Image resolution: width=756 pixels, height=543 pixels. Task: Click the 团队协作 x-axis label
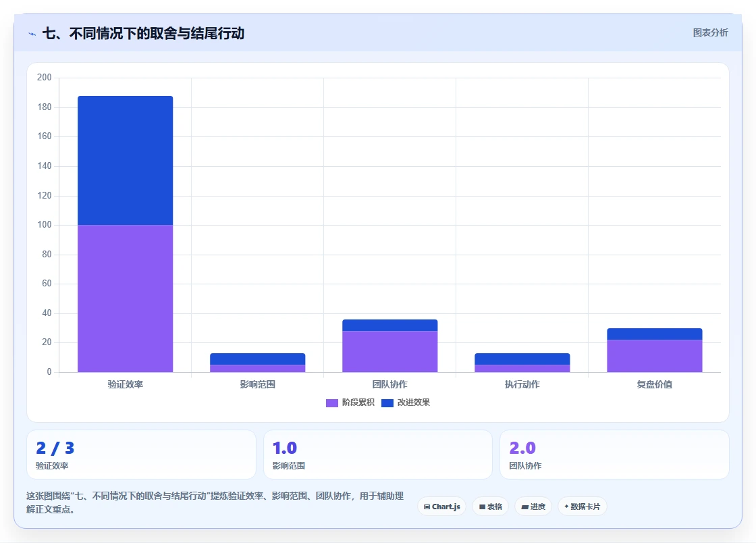click(x=390, y=384)
